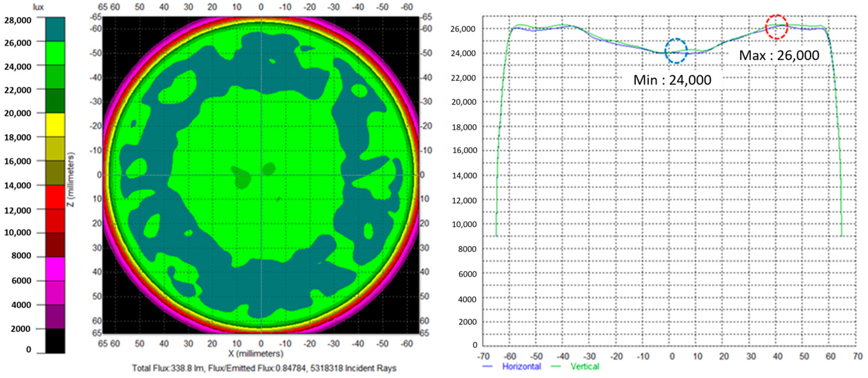Click the black 0–2000 lux swatch
Image resolution: width=868 pixels, height=378 pixels.
tap(55, 341)
